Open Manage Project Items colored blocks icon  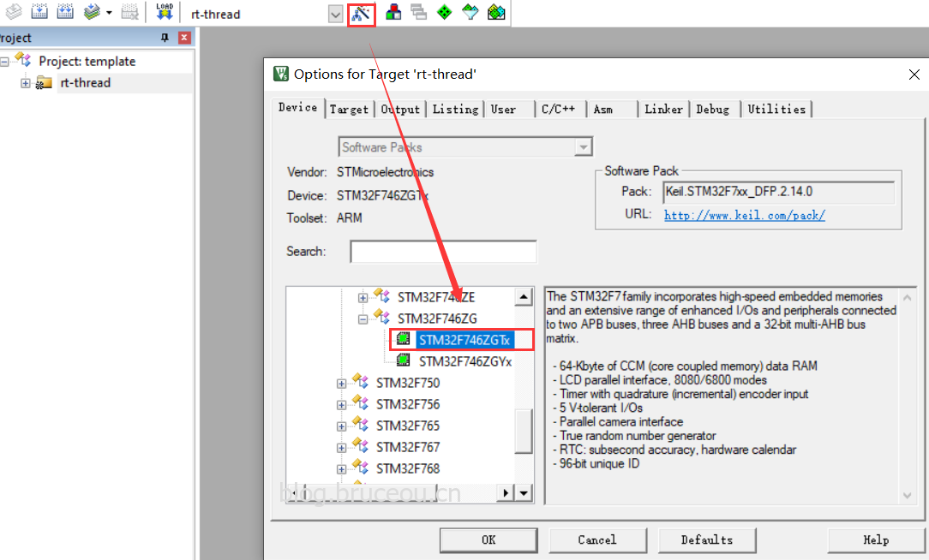click(393, 12)
